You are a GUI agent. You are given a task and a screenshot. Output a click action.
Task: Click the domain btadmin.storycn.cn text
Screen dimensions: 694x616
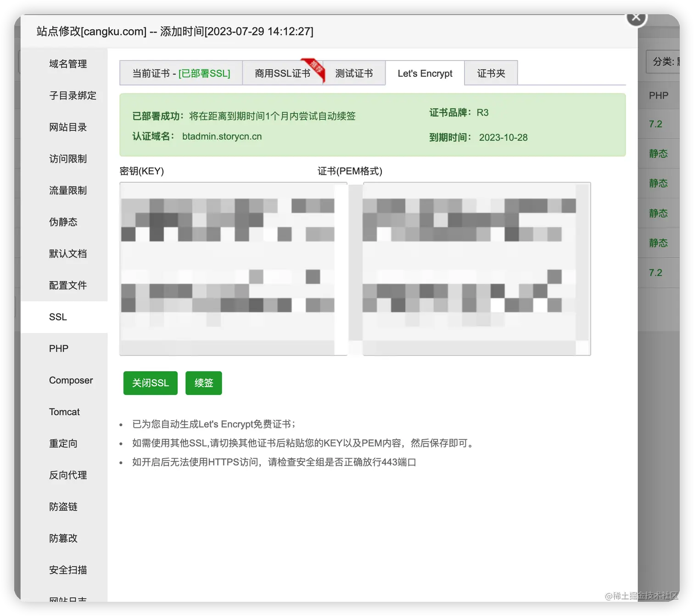222,136
